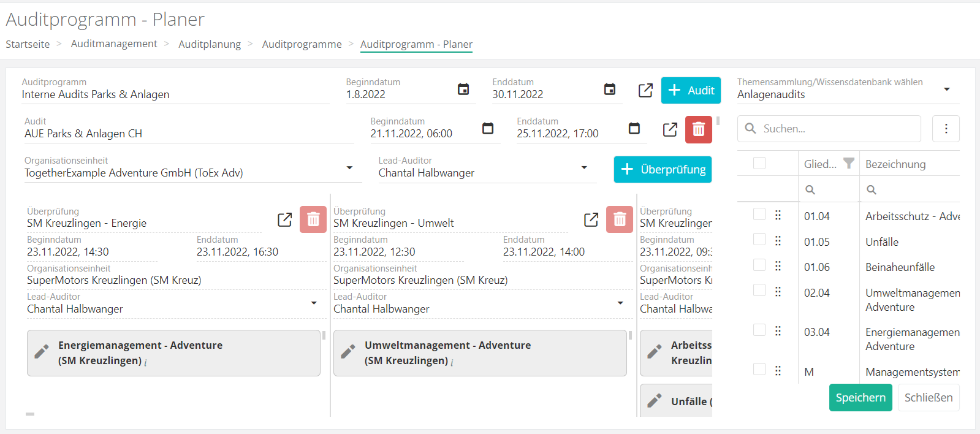
Task: Go to Auditprogramme breadcrumb
Action: (x=302, y=44)
